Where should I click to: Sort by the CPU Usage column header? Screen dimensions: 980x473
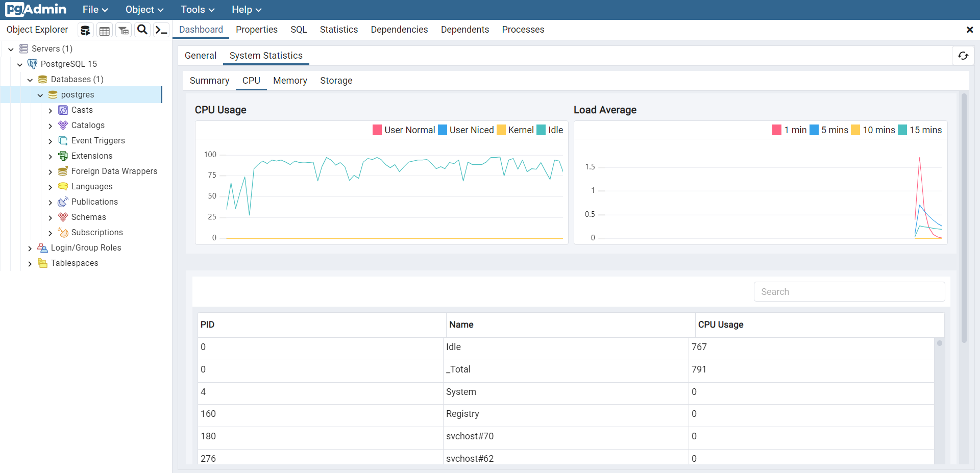tap(720, 325)
